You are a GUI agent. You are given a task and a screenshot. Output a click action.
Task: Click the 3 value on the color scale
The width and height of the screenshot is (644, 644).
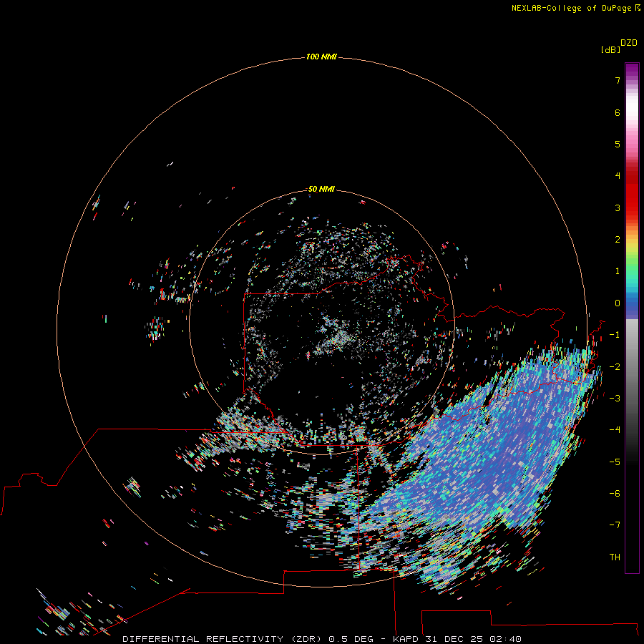pyautogui.click(x=618, y=208)
